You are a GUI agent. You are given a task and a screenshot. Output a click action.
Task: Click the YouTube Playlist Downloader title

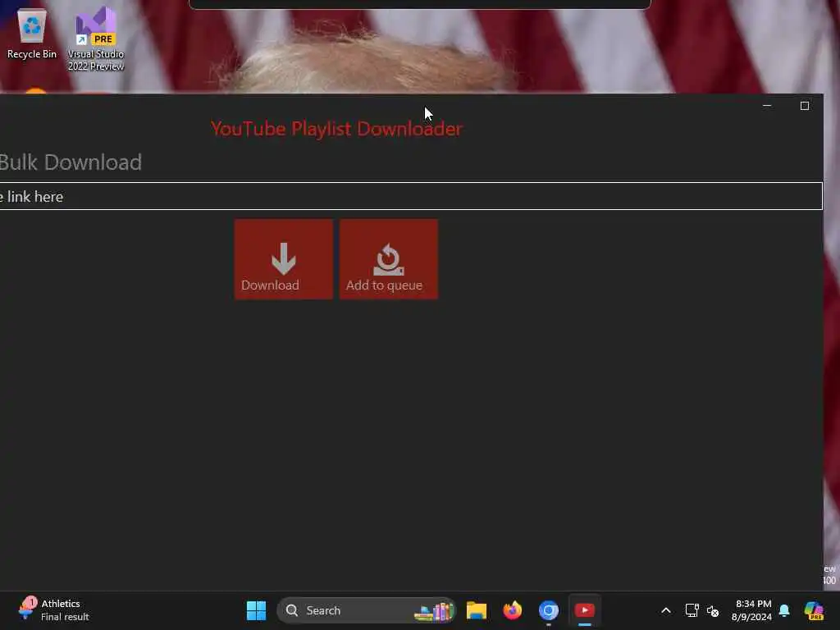click(x=336, y=129)
